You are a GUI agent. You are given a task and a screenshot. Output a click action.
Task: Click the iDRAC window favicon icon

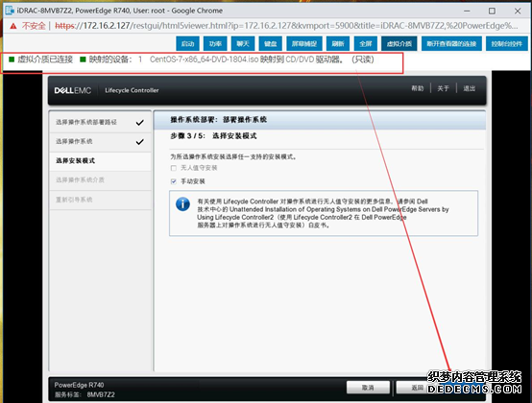10,11
